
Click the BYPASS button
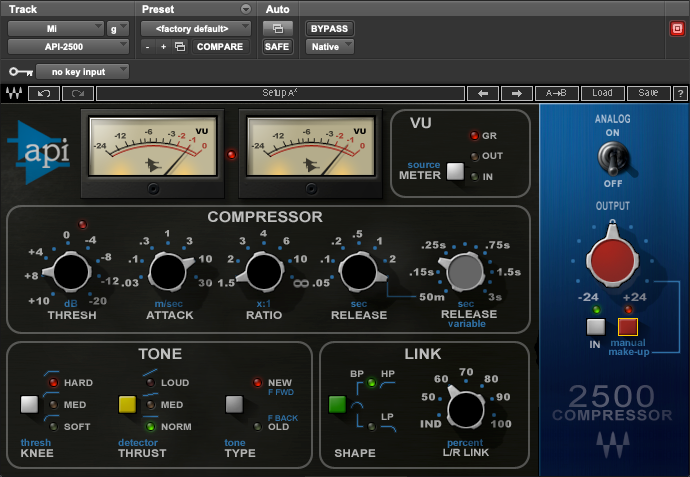tap(329, 29)
